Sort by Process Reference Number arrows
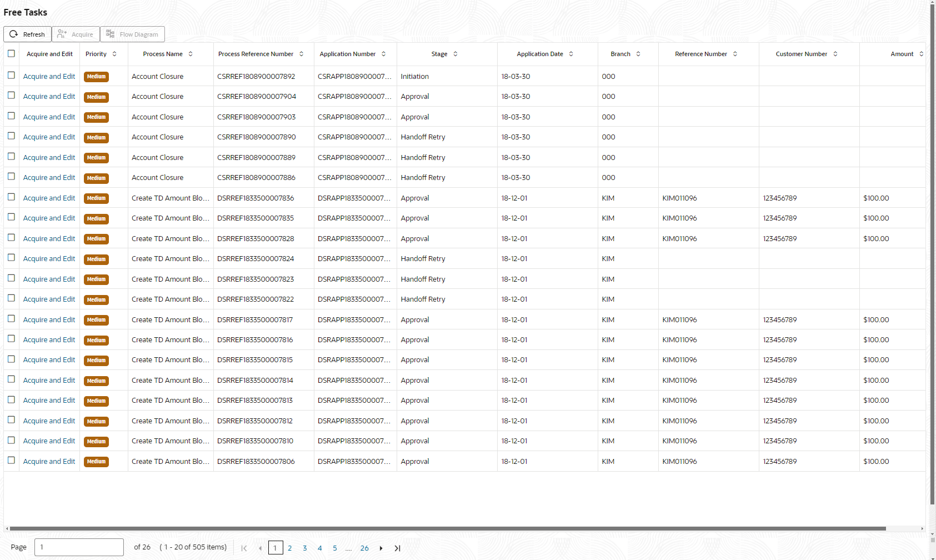This screenshot has height=560, width=936. (301, 54)
